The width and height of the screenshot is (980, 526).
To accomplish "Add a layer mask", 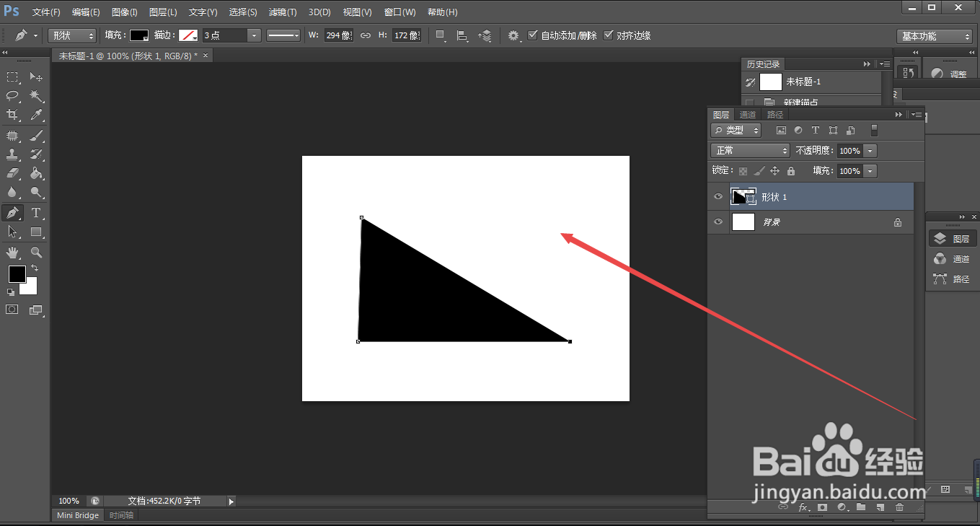I will click(x=822, y=507).
